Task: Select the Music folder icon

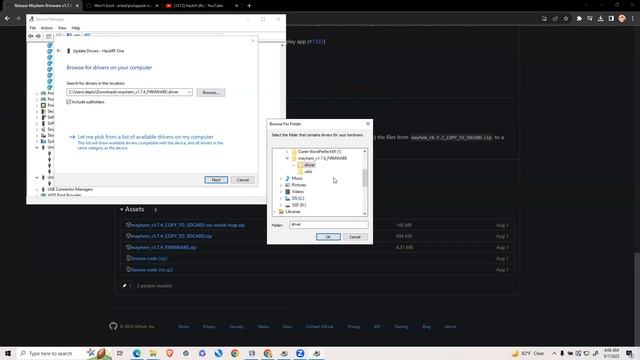Action: (287, 178)
